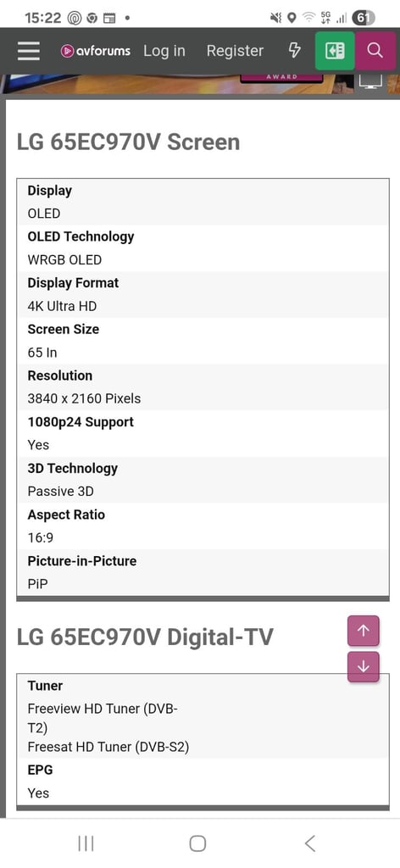
Task: Select the LG 65EC970V Digital-TV heading
Action: (x=145, y=637)
